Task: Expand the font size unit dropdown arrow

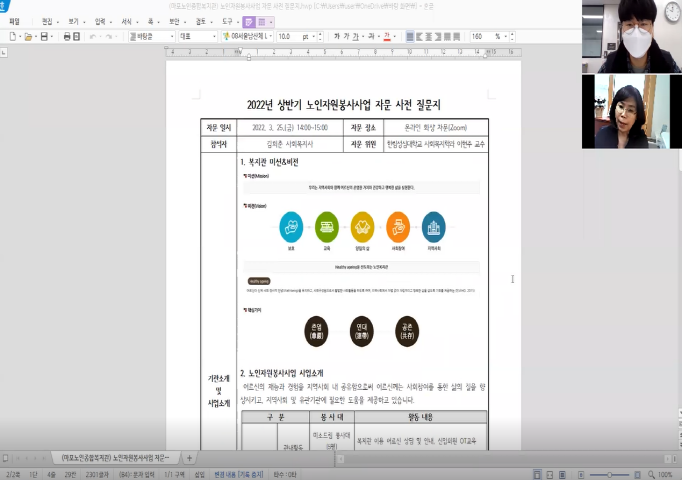Action: click(x=314, y=37)
